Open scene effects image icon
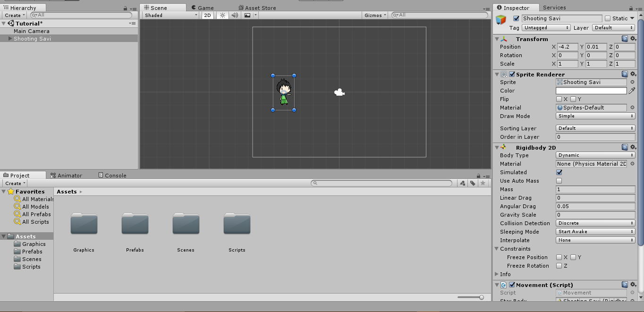 (x=247, y=15)
